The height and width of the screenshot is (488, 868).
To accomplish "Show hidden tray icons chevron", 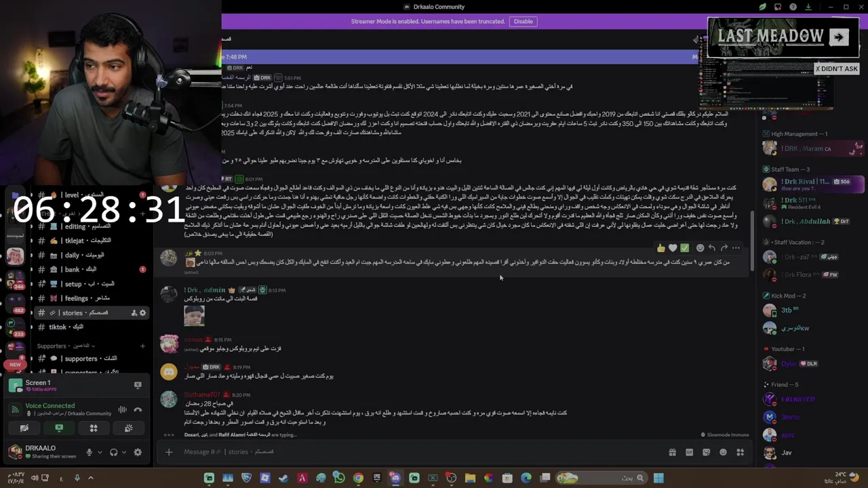I will 90,479.
